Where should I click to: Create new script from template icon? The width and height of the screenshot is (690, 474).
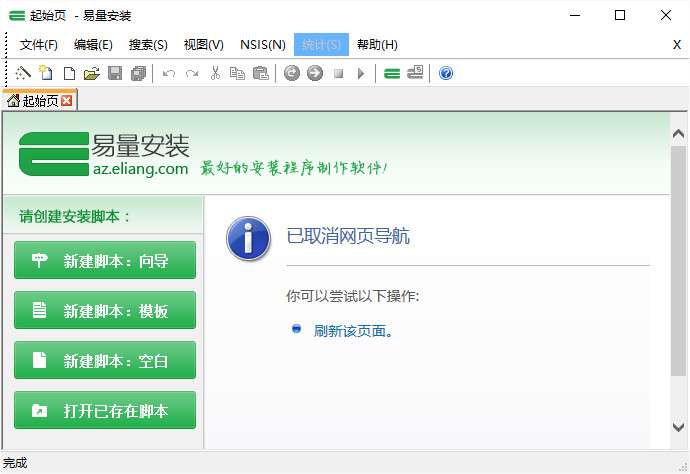pyautogui.click(x=46, y=73)
